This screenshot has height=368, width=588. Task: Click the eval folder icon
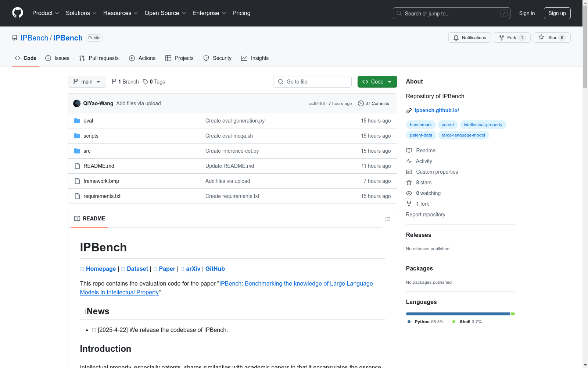pyautogui.click(x=77, y=121)
